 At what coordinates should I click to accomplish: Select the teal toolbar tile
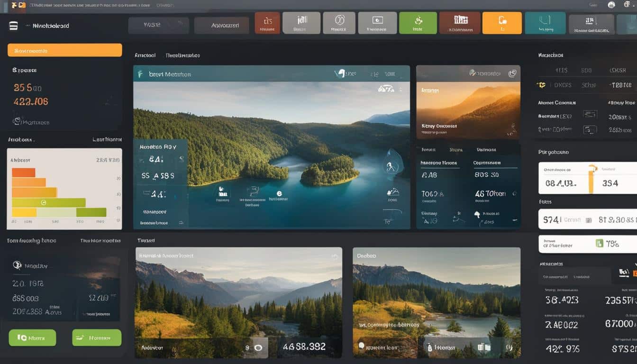[x=545, y=23]
